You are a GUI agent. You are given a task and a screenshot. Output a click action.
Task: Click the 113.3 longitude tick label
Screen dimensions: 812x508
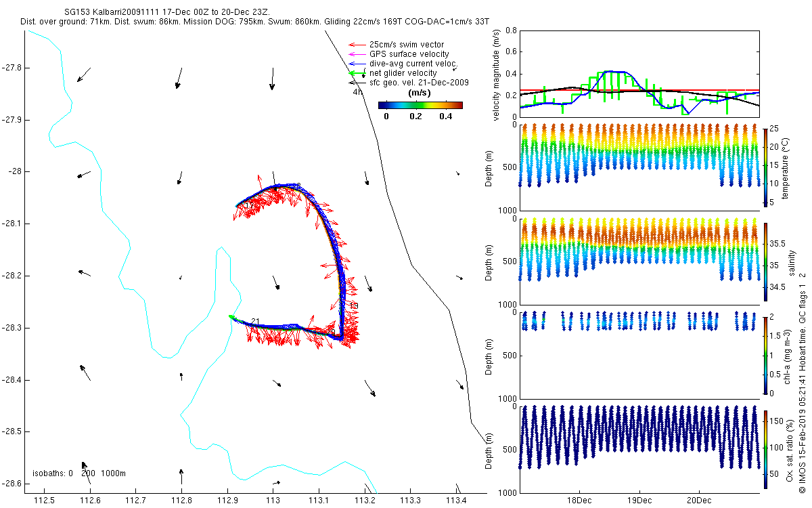[410, 501]
